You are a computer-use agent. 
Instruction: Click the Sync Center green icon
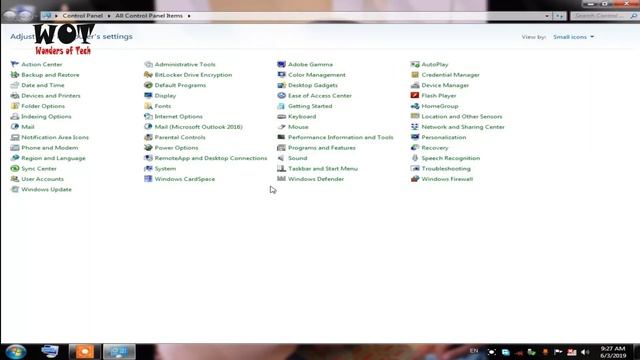(x=15, y=169)
